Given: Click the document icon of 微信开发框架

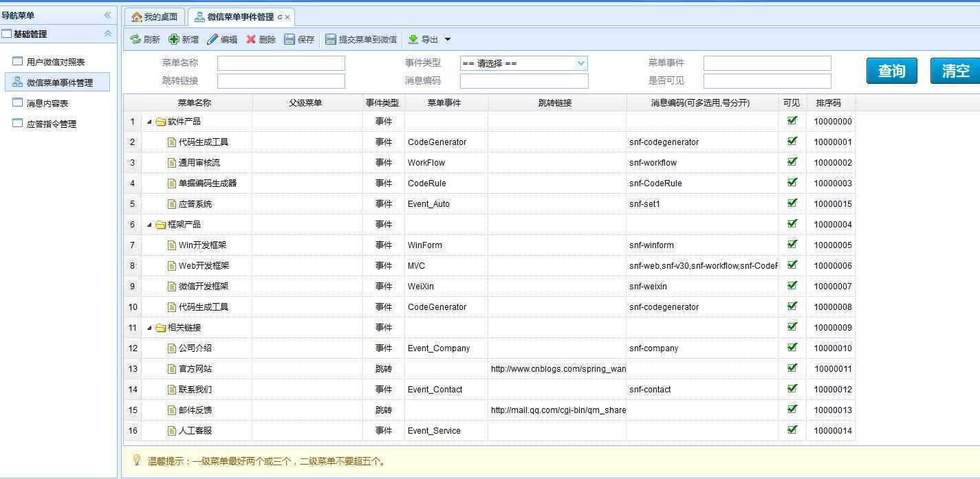Looking at the screenshot, I should (x=172, y=287).
